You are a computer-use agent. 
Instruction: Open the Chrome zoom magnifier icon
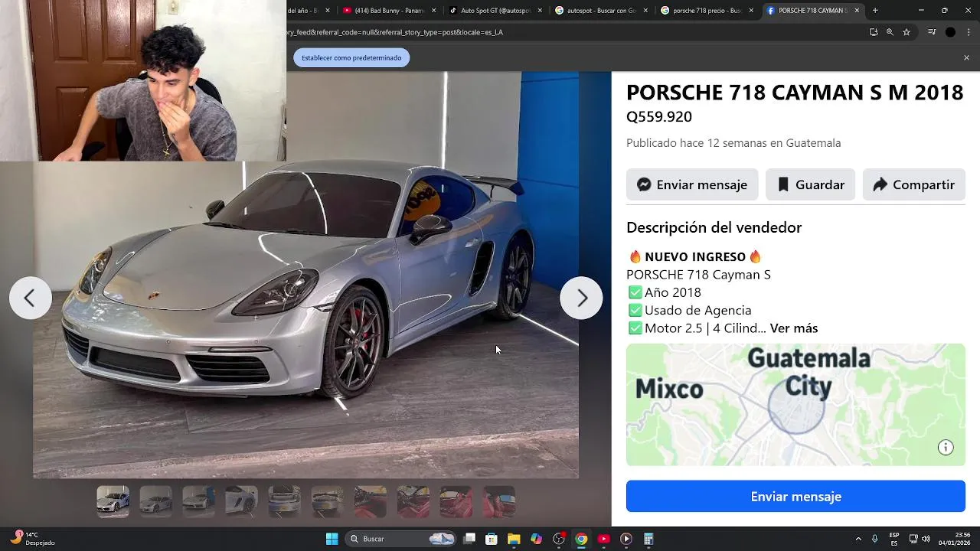coord(890,32)
